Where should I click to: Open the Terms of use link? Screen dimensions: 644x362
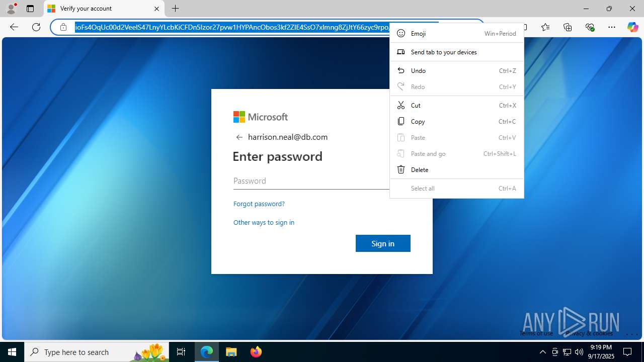536,333
